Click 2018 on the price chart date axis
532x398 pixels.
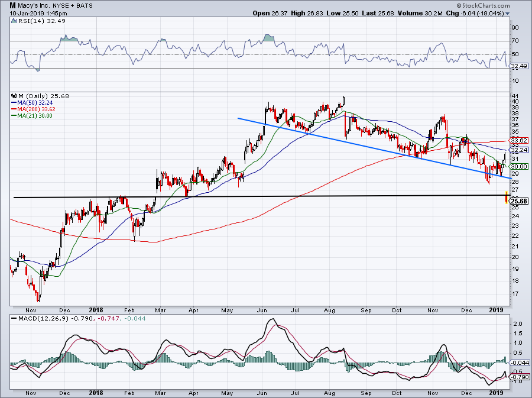pos(96,310)
